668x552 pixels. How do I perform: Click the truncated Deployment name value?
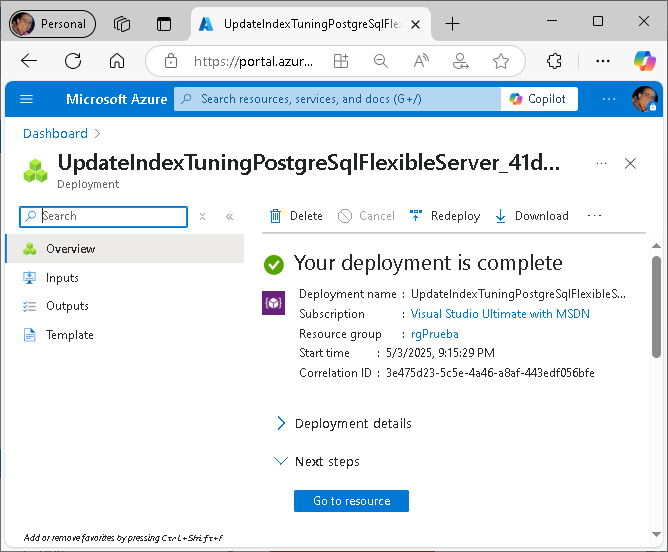click(x=518, y=294)
